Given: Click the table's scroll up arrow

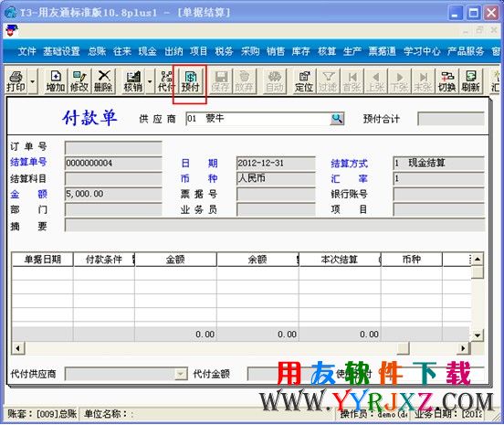Looking at the screenshot, I should coord(478,259).
